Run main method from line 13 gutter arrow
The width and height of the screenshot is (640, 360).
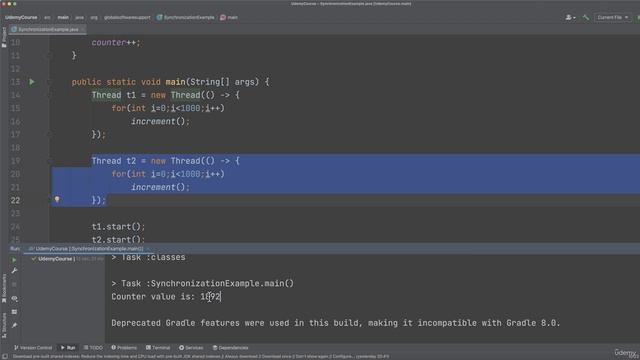(32, 82)
